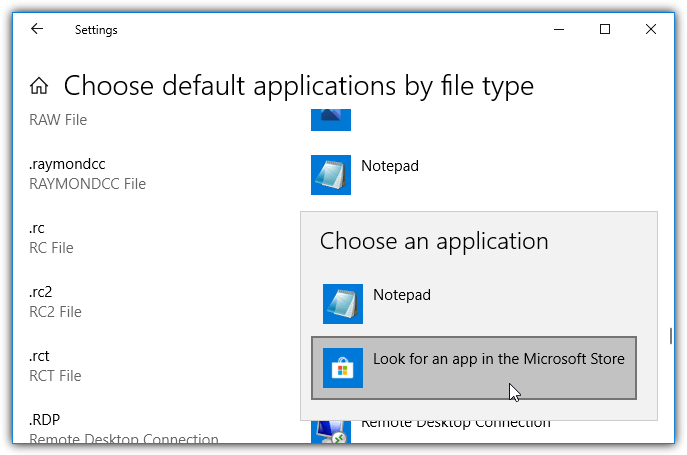
Task: Click the Choose an application heading
Action: click(434, 242)
